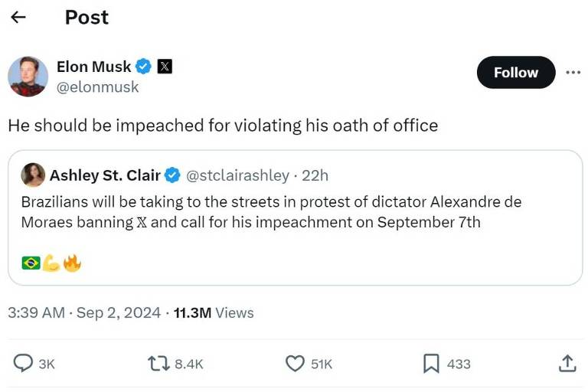
Task: Open Elon Musk's profile picture
Action: pyautogui.click(x=28, y=76)
